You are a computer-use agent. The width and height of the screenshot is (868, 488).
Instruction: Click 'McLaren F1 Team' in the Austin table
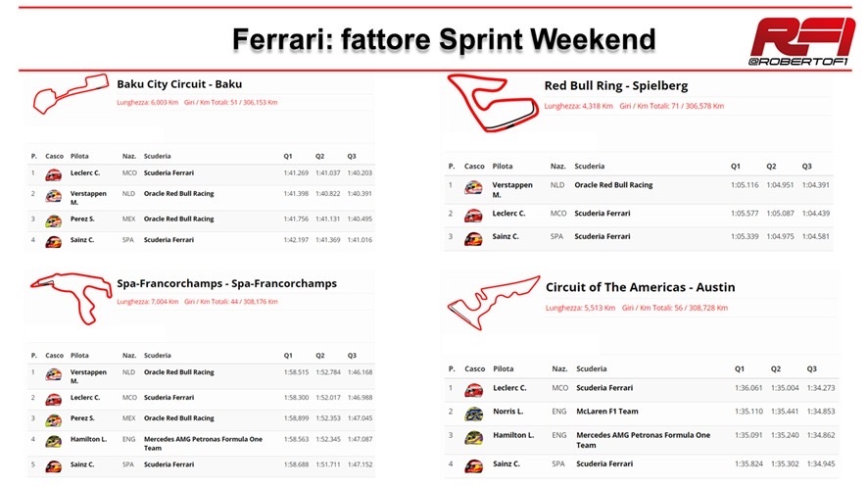pyautogui.click(x=606, y=412)
